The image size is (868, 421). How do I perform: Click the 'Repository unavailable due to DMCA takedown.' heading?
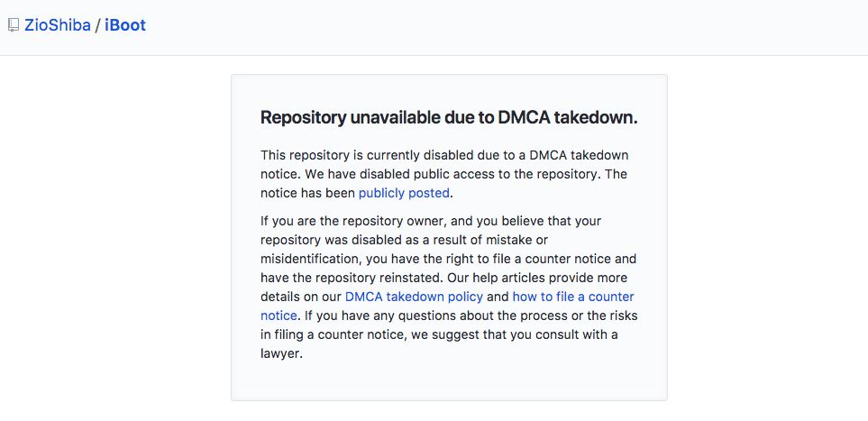[449, 117]
